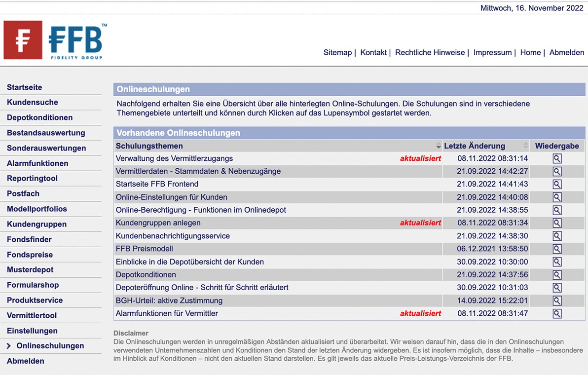The height and width of the screenshot is (375, 588).
Task: Click magnifier for Alarmfunktionen für Vermittler
Action: coord(557,313)
